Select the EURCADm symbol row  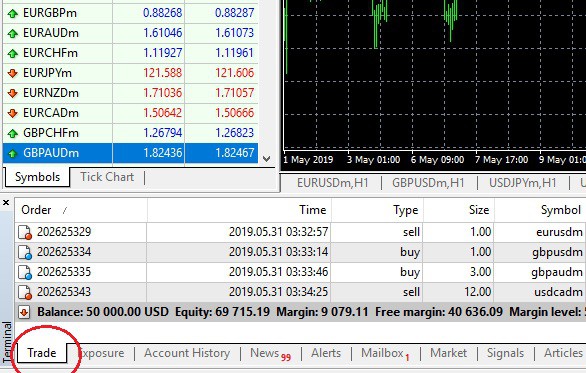pyautogui.click(x=130, y=113)
